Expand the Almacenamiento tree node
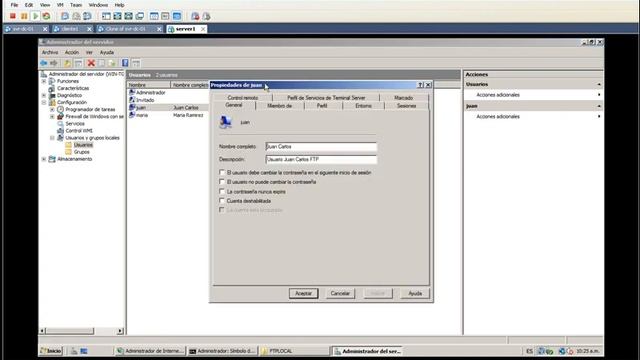640x360 pixels. pos(44,159)
